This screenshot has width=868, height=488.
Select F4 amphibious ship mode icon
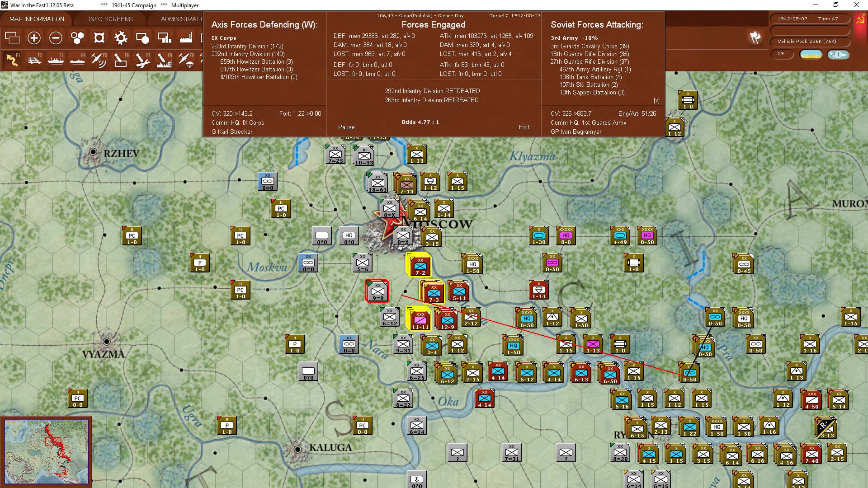(x=77, y=60)
